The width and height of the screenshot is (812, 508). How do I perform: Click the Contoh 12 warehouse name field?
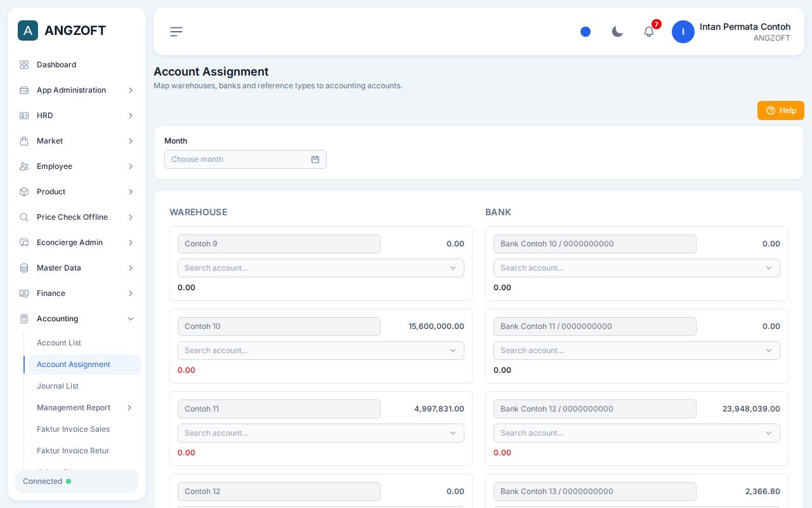(279, 491)
